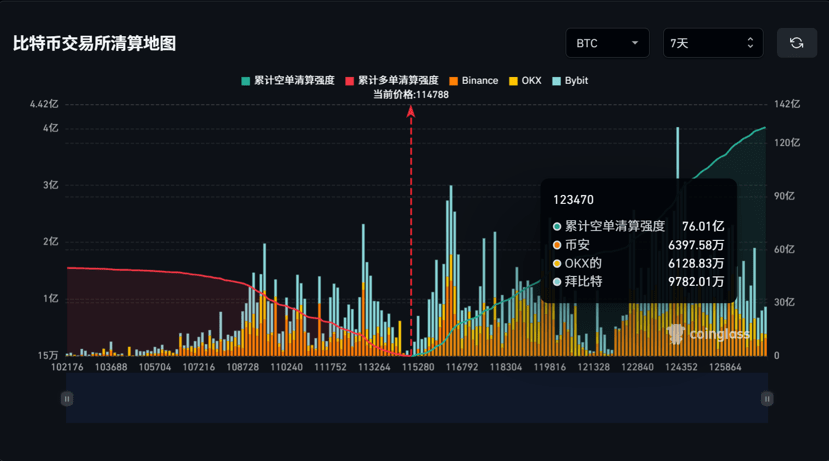Image resolution: width=829 pixels, height=461 pixels.
Task: Click the tallest Bybit bar near 124352
Action: point(678,153)
